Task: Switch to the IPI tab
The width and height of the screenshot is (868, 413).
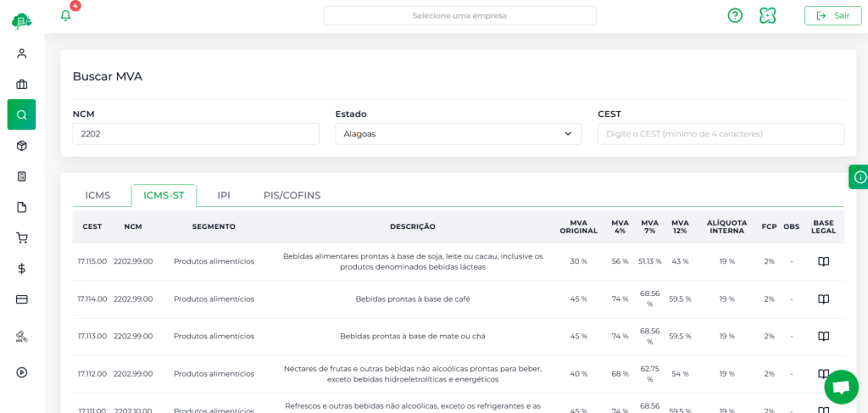Action: (x=224, y=195)
